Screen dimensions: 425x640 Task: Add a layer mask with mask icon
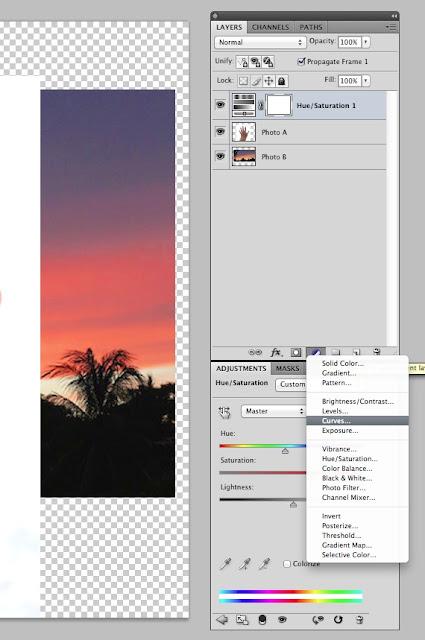pos(296,352)
